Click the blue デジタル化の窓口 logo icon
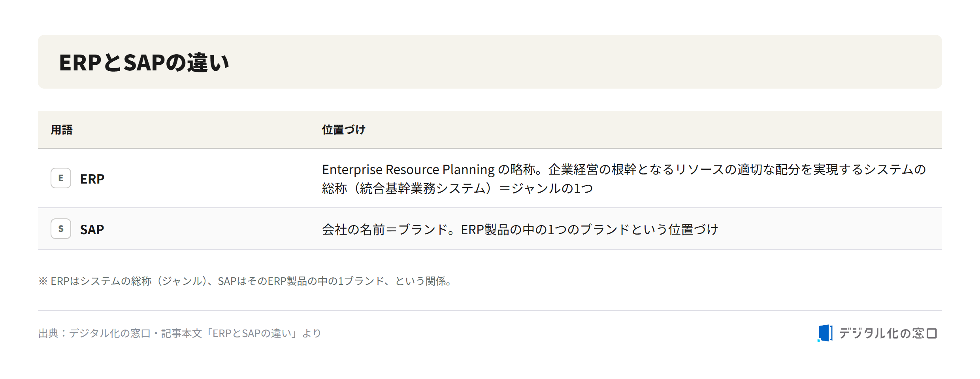Viewport: 980px width, 379px height. [x=825, y=333]
